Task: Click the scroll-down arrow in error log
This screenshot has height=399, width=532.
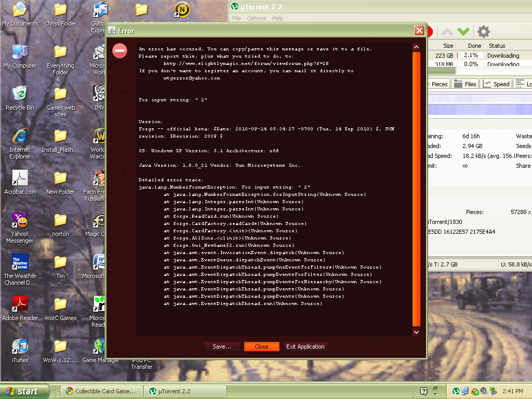Action: coord(416,331)
